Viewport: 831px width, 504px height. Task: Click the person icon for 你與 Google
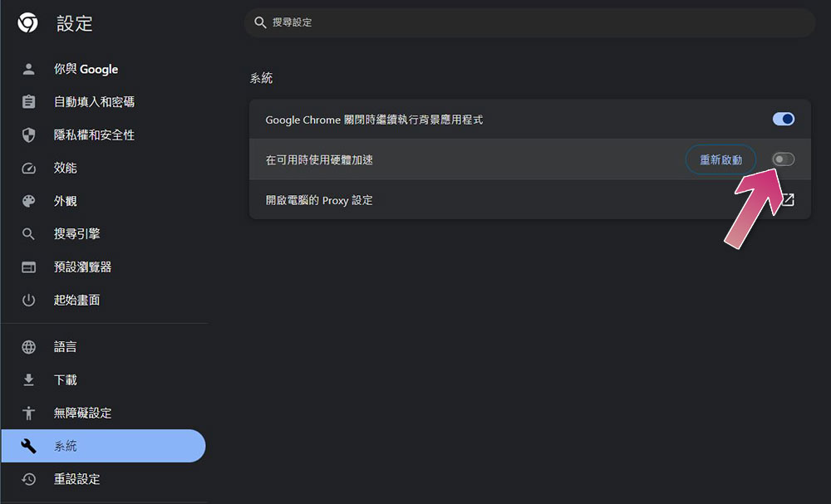[28, 69]
